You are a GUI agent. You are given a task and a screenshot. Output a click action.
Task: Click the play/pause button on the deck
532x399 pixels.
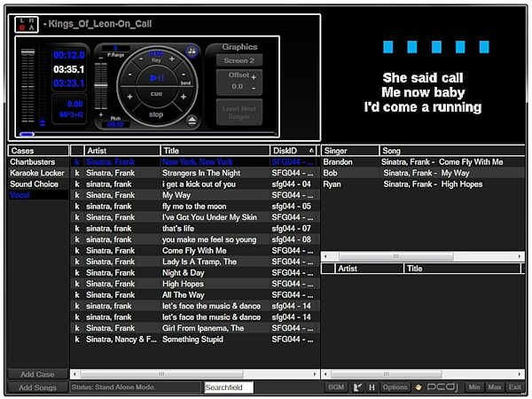(156, 78)
